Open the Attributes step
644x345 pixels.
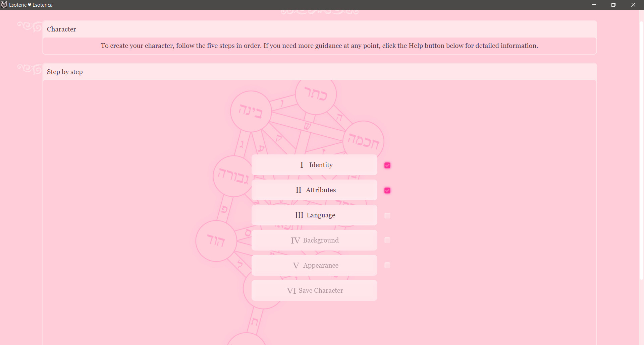[x=314, y=190]
